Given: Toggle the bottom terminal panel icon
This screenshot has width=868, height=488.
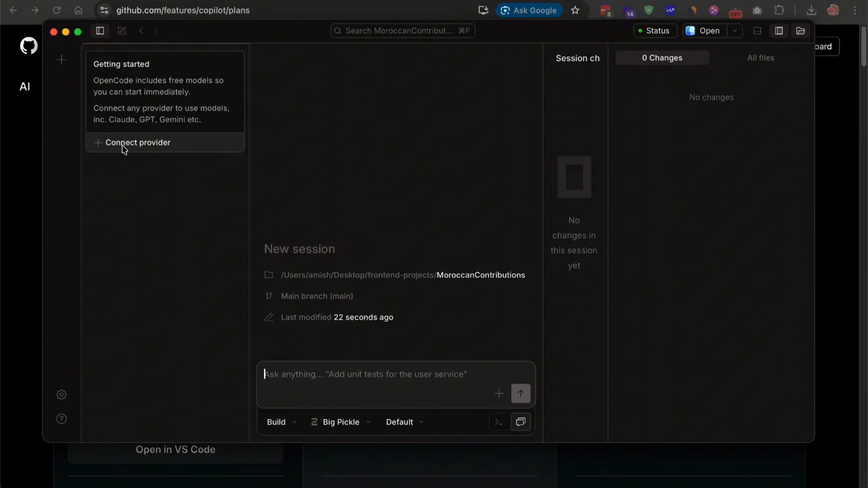Looking at the screenshot, I should coord(757,31).
